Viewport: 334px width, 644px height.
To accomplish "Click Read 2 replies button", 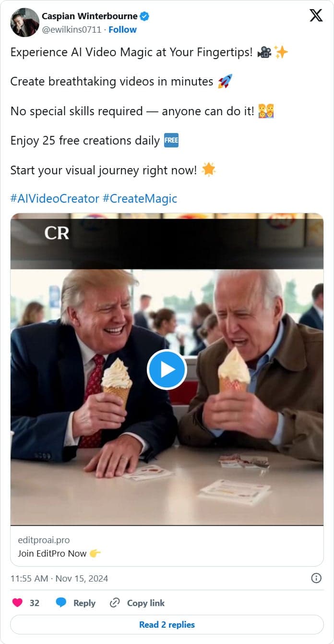I will [167, 624].
